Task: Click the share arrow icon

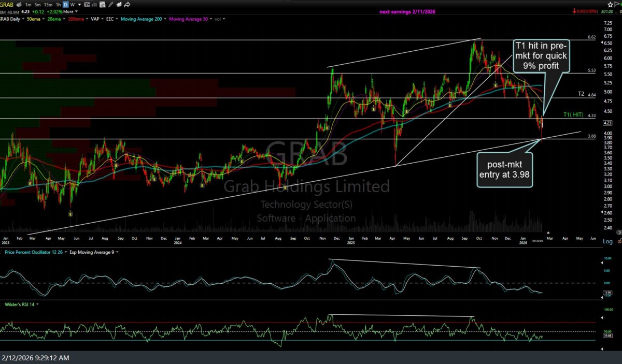Action: [127, 5]
